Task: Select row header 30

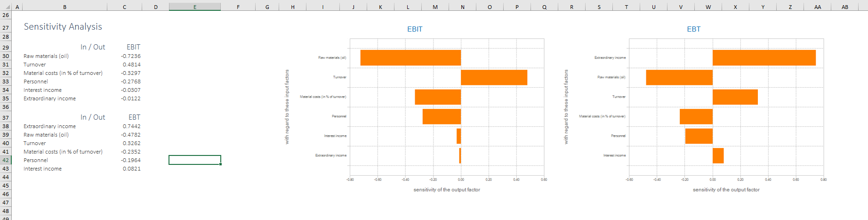Action: click(x=6, y=56)
